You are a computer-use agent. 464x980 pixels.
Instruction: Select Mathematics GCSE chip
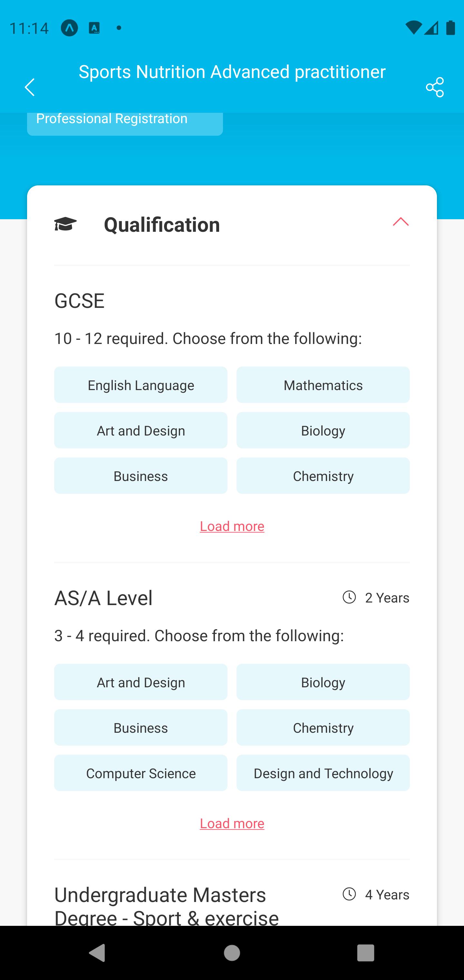(323, 385)
